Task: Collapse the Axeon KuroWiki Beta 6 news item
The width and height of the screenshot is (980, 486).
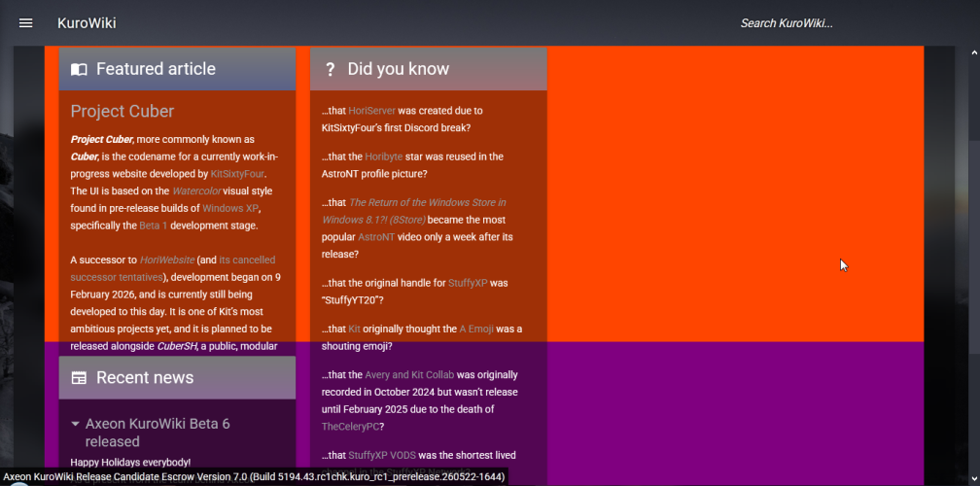Action: pyautogui.click(x=76, y=424)
